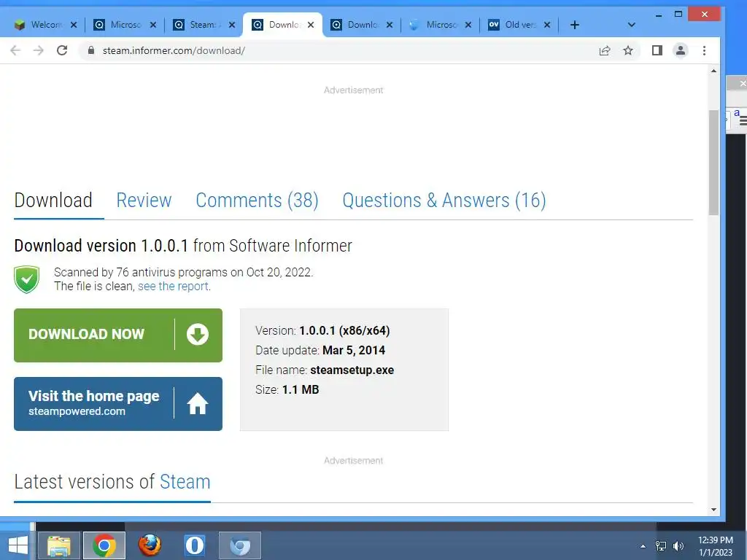Click the white house home icon
Viewport: 747px width, 560px height.
click(x=197, y=404)
